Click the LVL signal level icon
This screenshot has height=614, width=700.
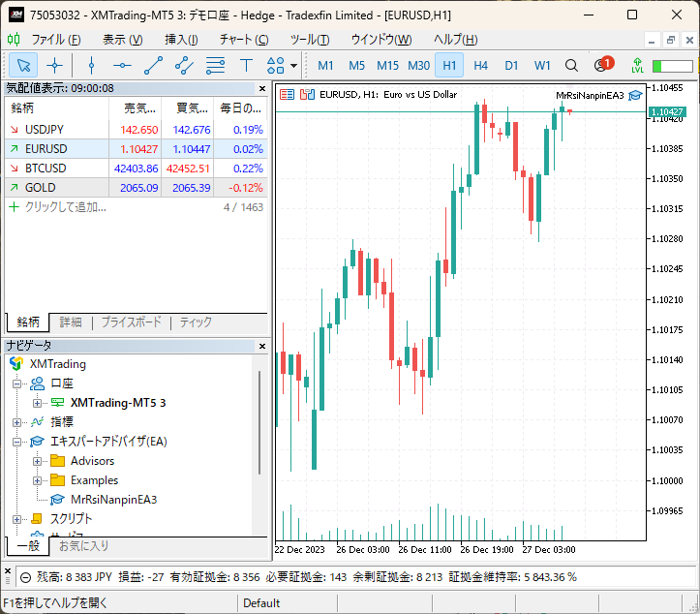pos(637,66)
